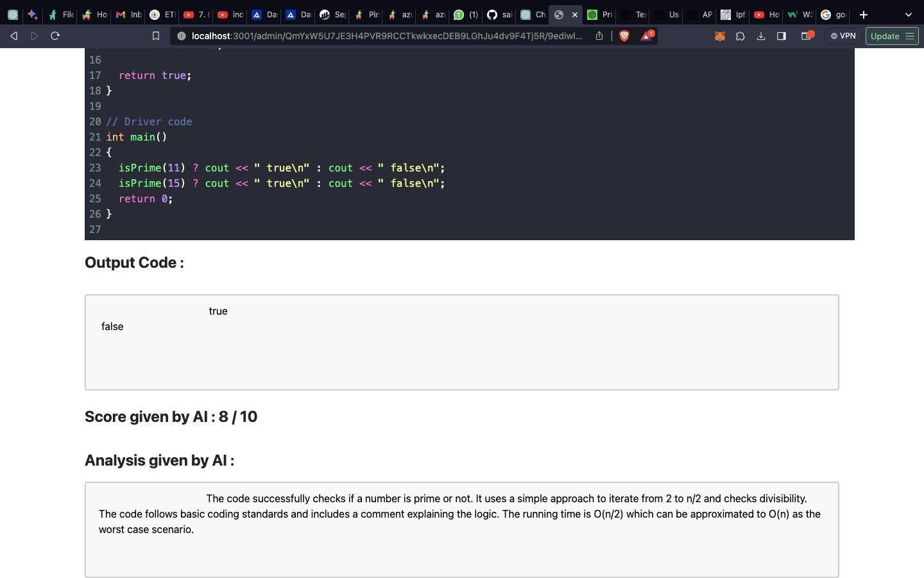Switch to the first ChatGPT tab
Image resolution: width=924 pixels, height=578 pixels.
[13, 14]
